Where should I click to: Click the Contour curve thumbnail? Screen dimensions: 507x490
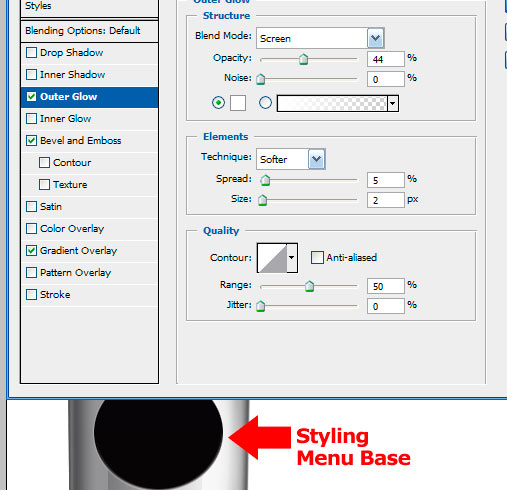[x=272, y=258]
